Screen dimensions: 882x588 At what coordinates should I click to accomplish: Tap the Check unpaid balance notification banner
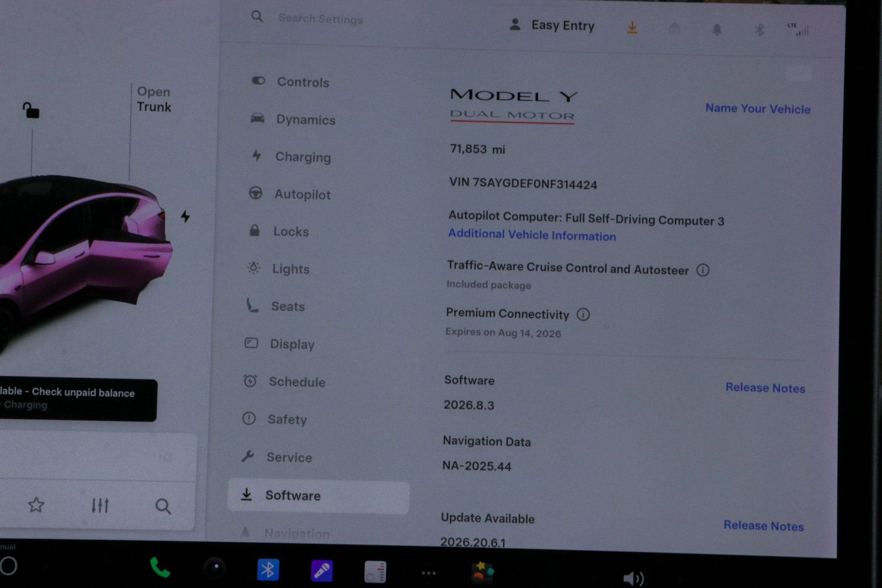(78, 399)
